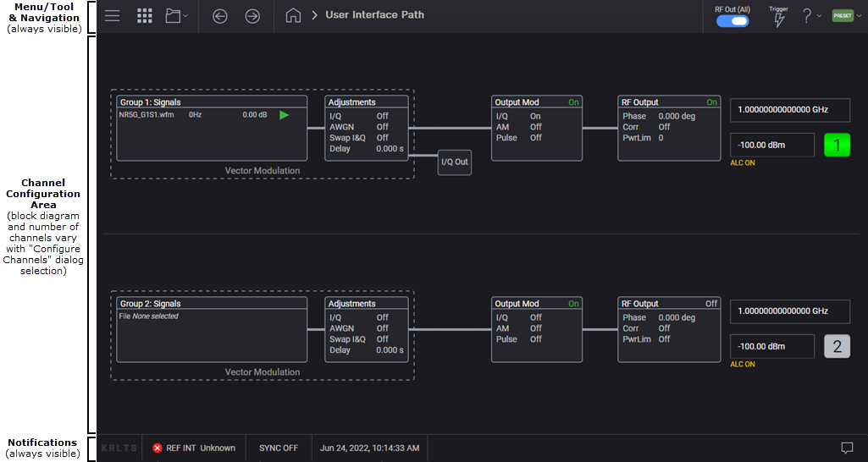
Task: Toggle the RF Out (All) switch
Action: coord(732,21)
